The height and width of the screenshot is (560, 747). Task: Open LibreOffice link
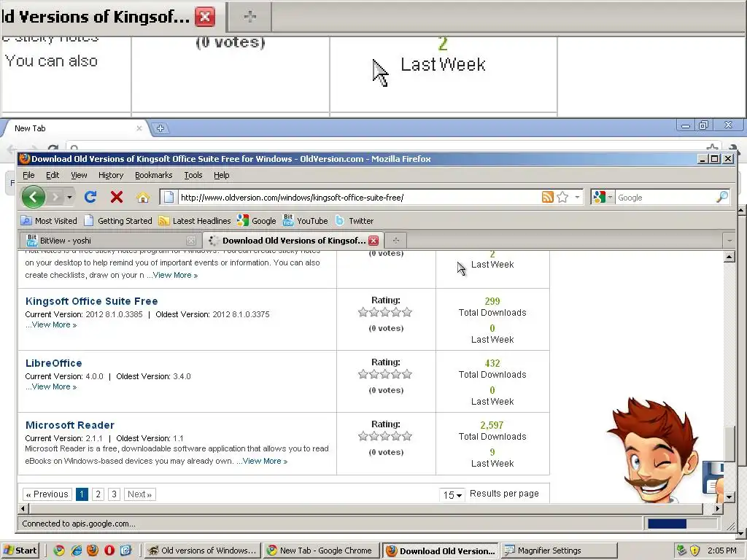coord(53,363)
